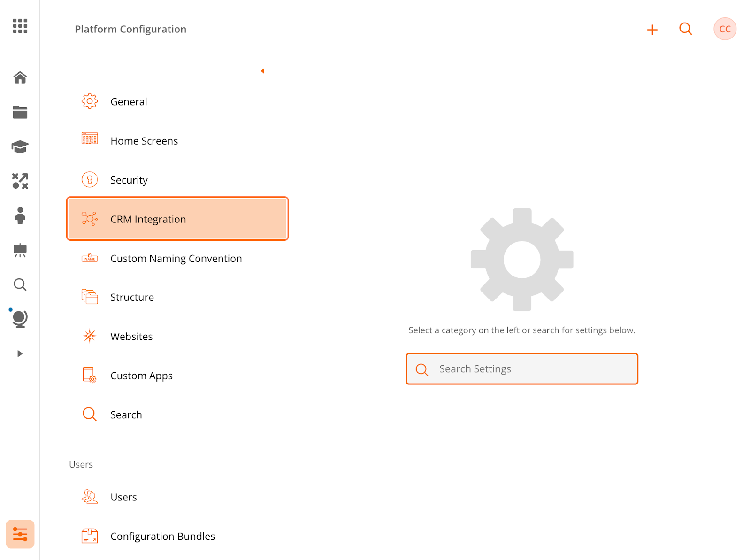Open the folder icon in the sidebar
The height and width of the screenshot is (560, 751).
tap(20, 112)
